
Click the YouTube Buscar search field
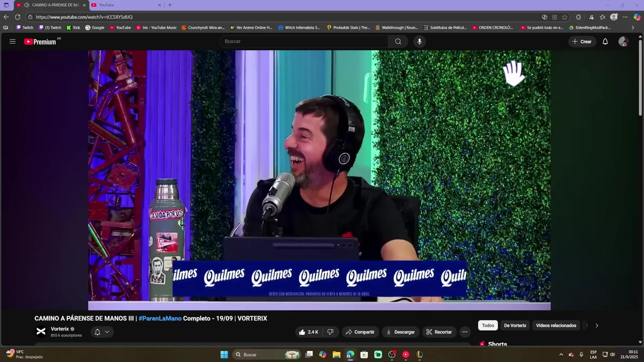[304, 41]
